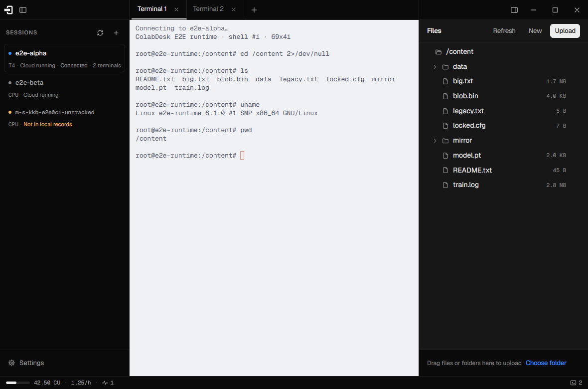Focus the terminal prompt cursor

(x=242, y=156)
